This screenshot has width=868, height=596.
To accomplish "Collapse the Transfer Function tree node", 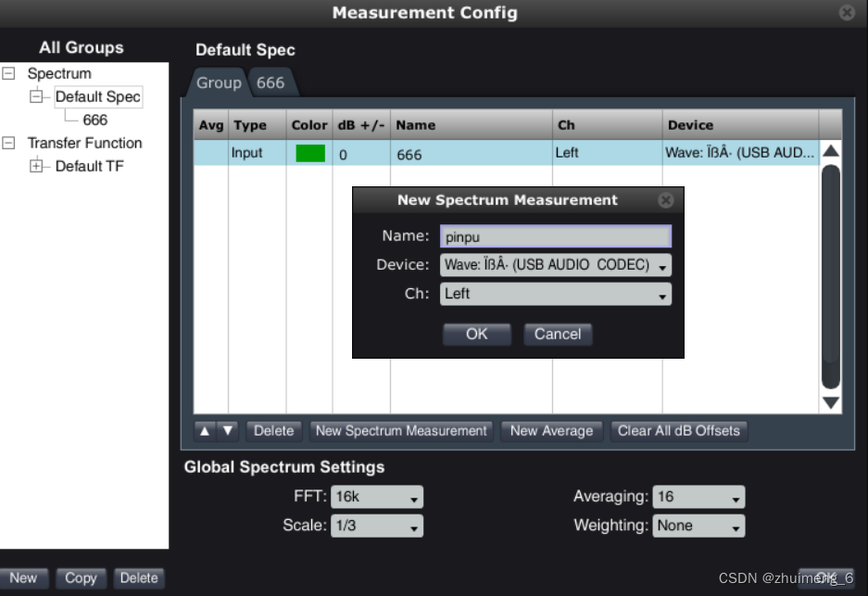I will pyautogui.click(x=9, y=143).
